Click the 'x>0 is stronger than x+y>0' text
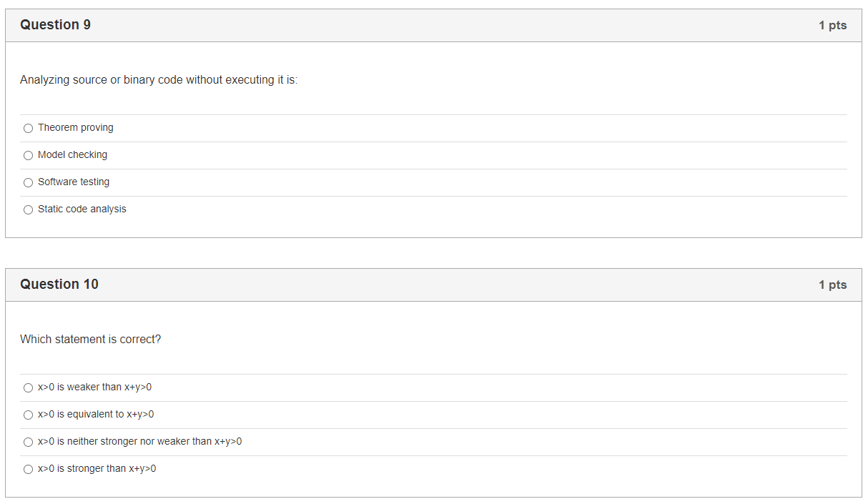863x504 pixels. click(x=97, y=469)
